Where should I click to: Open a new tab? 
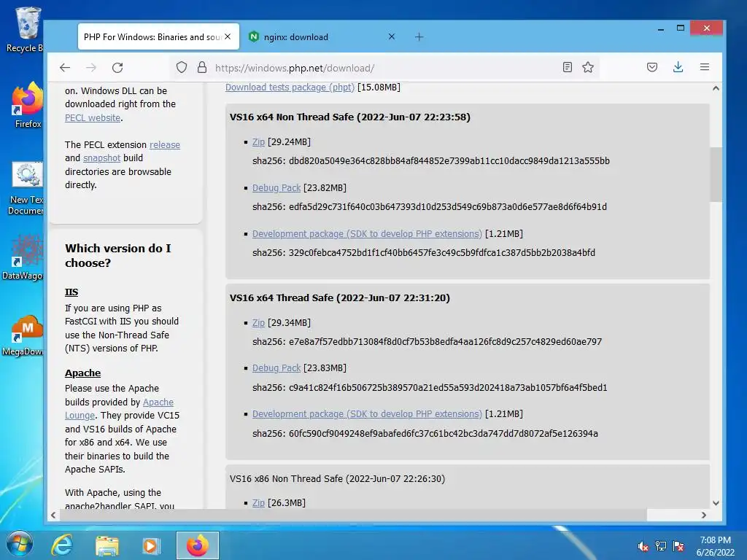click(x=419, y=36)
